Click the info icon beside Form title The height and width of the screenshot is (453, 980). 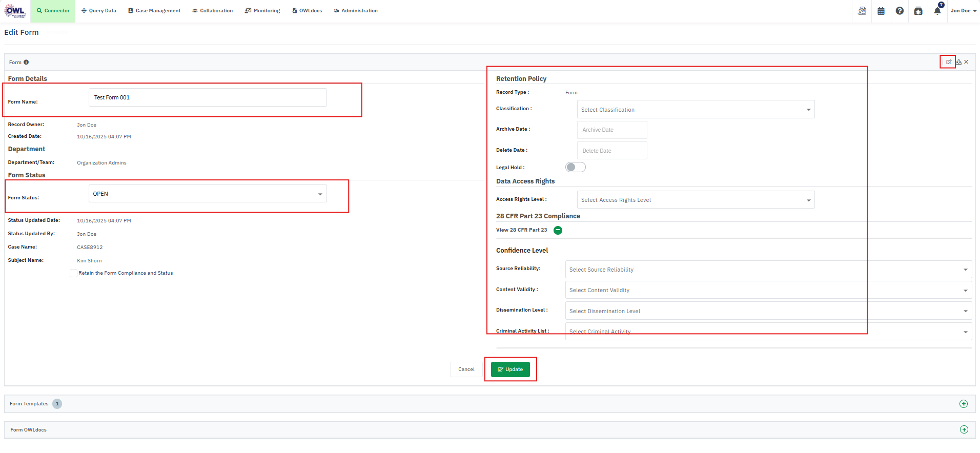pos(26,63)
